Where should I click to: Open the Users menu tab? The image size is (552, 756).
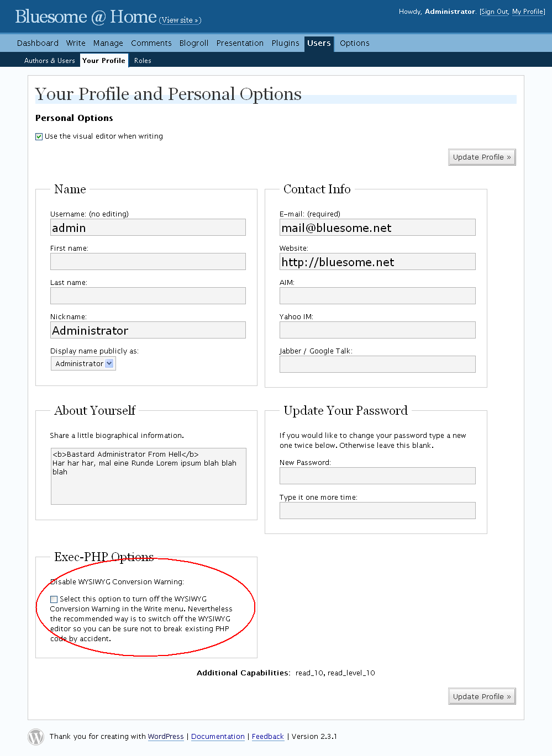point(319,43)
